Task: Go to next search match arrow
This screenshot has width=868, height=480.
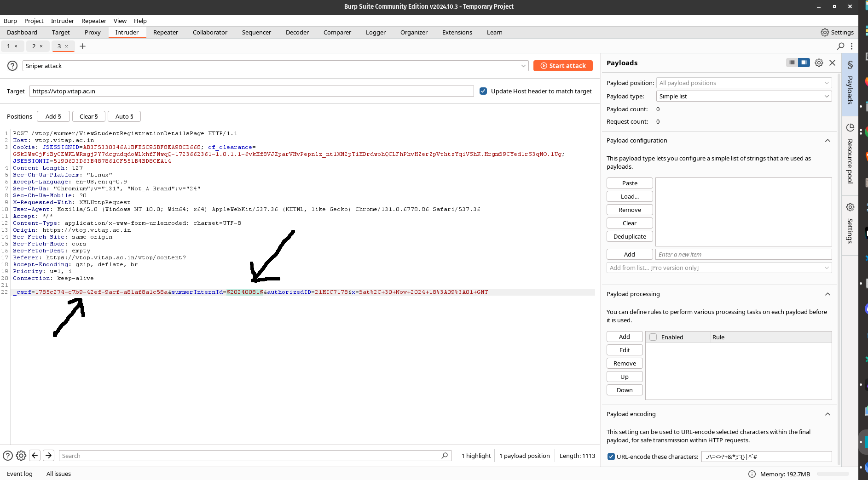Action: (x=48, y=455)
